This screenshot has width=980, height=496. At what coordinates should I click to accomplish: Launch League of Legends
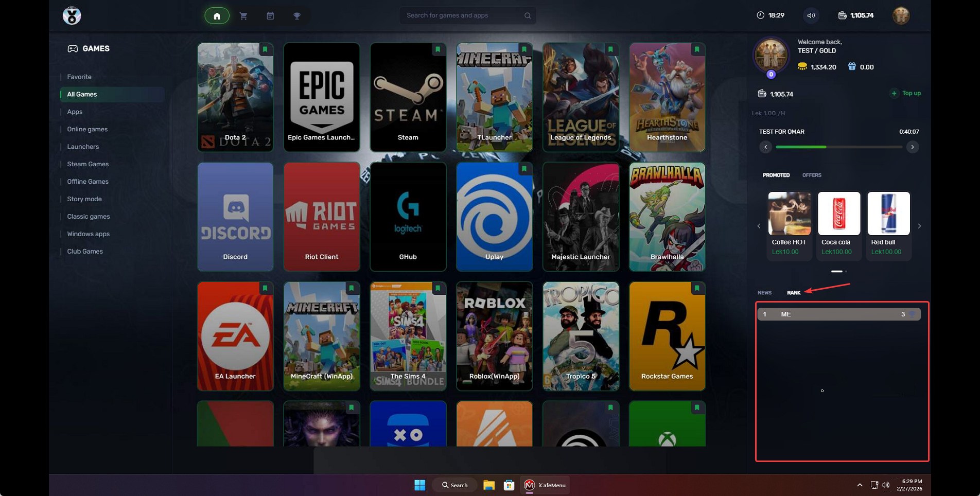(x=581, y=97)
